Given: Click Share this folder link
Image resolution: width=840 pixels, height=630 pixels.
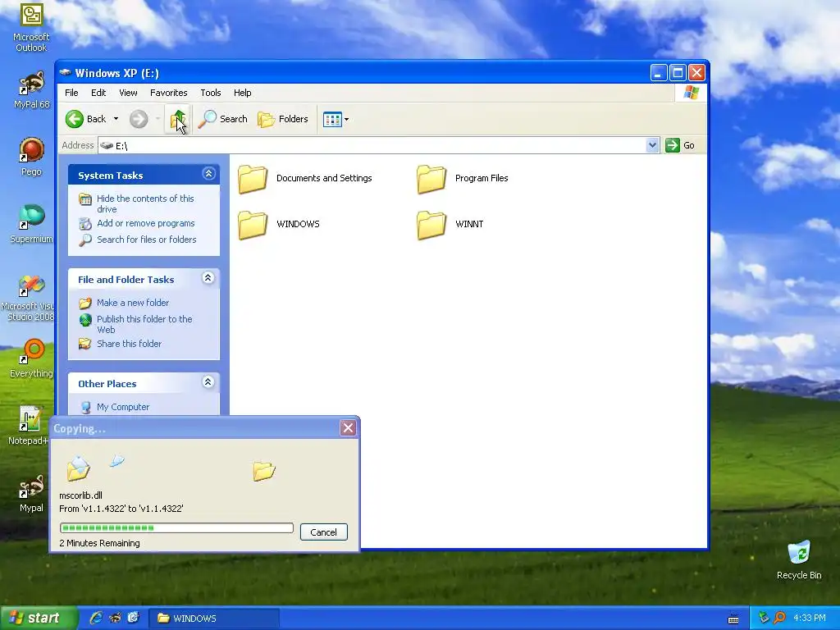Looking at the screenshot, I should pos(129,344).
